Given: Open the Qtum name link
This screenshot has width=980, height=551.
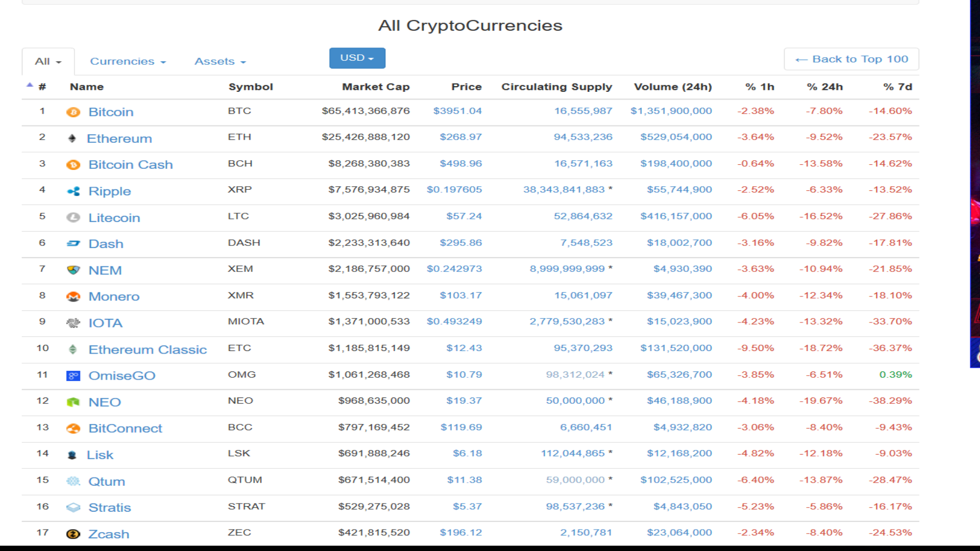Looking at the screenshot, I should click(x=107, y=482).
